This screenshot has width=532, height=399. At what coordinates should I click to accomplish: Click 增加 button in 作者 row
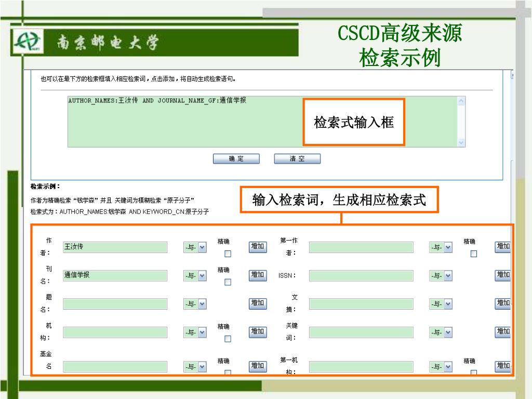(x=258, y=247)
